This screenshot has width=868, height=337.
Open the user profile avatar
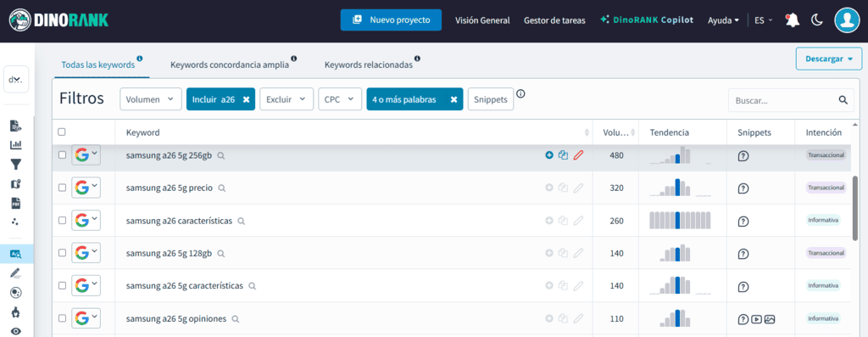847,20
